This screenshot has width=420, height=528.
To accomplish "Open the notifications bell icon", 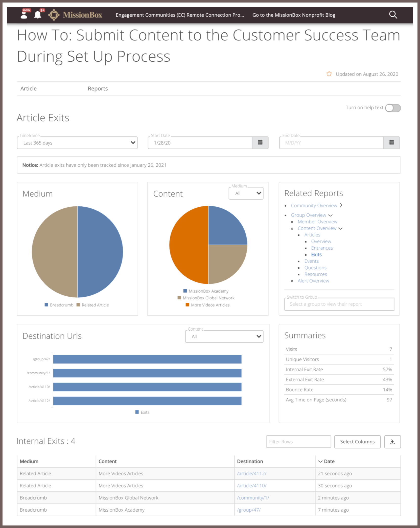I will tap(38, 14).
